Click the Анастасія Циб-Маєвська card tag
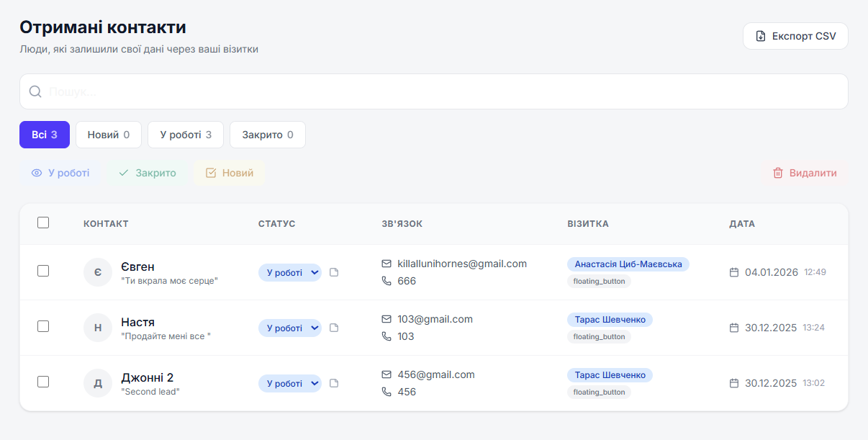This screenshot has width=868, height=440. [628, 264]
